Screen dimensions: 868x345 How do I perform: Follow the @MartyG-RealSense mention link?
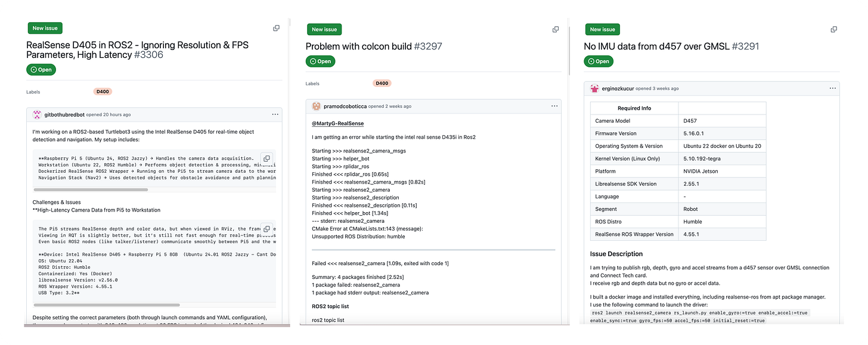338,123
